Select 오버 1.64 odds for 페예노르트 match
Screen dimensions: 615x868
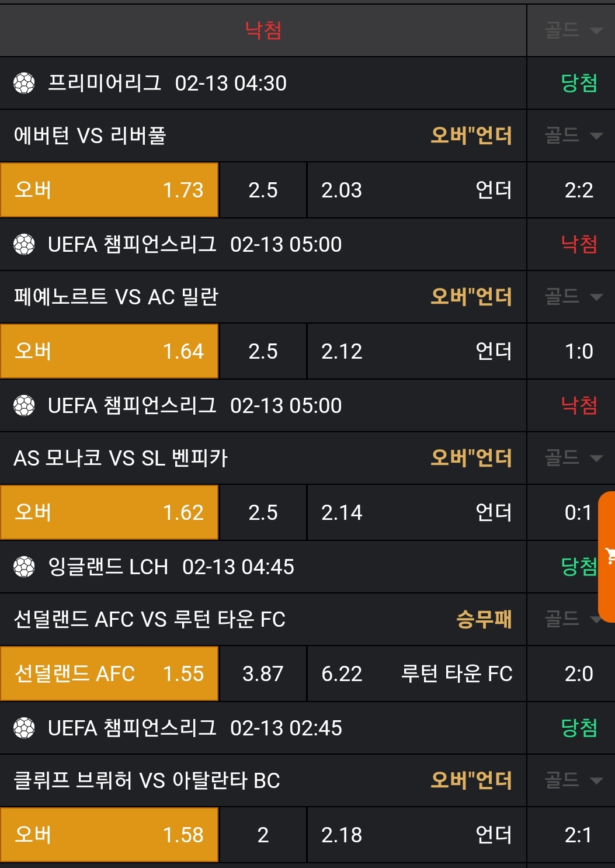pyautogui.click(x=109, y=352)
